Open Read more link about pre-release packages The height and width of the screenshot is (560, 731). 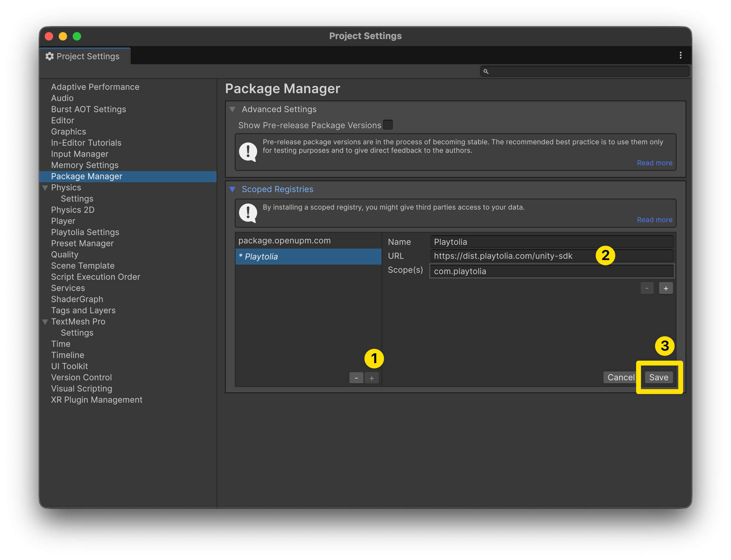click(654, 163)
